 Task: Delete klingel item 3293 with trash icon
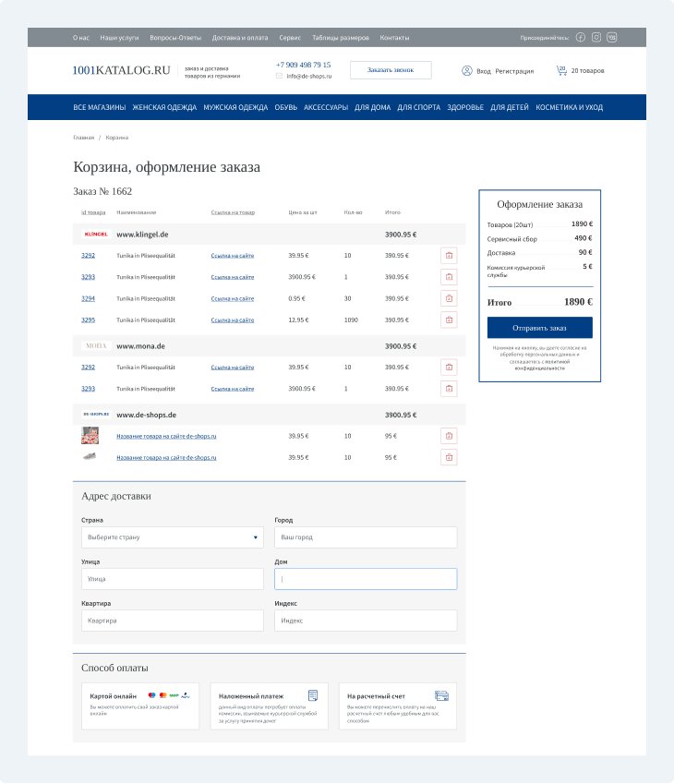pos(449,277)
